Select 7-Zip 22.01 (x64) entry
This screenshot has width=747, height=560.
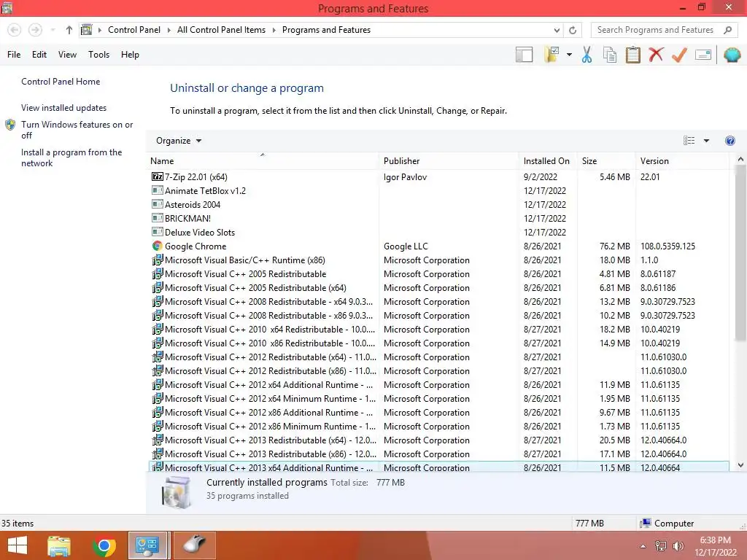click(438, 176)
